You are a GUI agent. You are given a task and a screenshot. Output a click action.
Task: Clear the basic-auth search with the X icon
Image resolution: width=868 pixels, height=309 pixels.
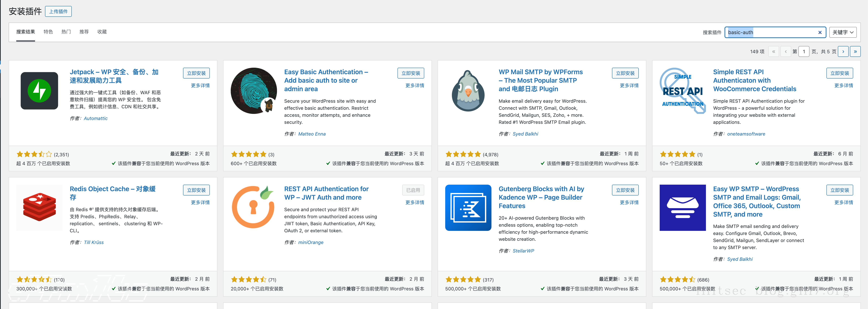click(x=820, y=32)
